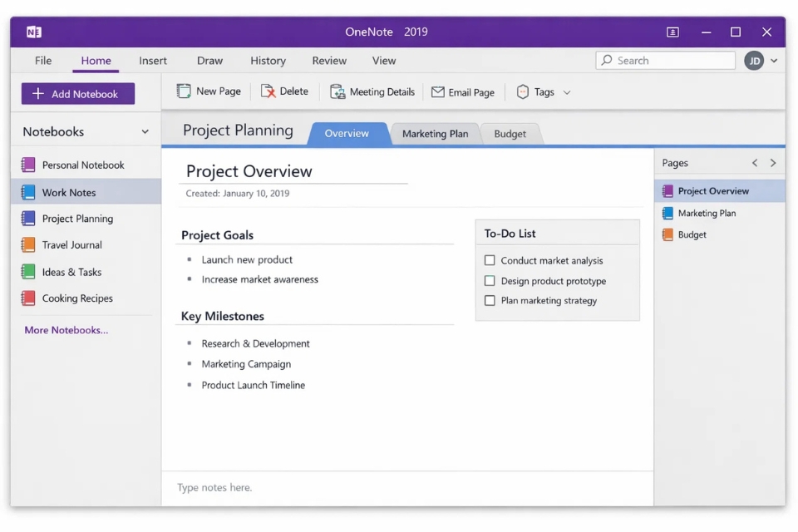
Task: Check the Conduct market analysis task
Action: [490, 260]
